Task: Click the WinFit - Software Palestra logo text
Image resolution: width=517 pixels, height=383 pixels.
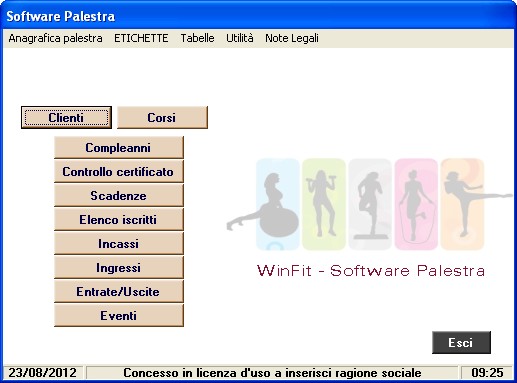Action: 371,271
